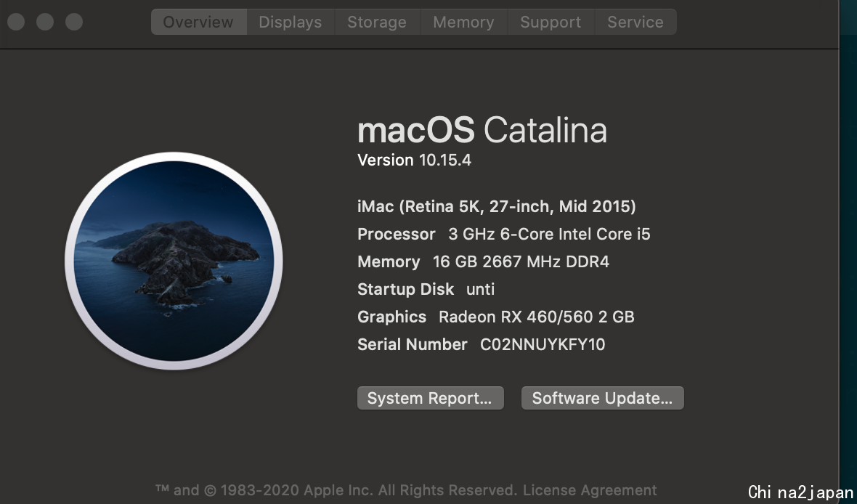The image size is (857, 504).
Task: Launch Software Update
Action: [602, 398]
